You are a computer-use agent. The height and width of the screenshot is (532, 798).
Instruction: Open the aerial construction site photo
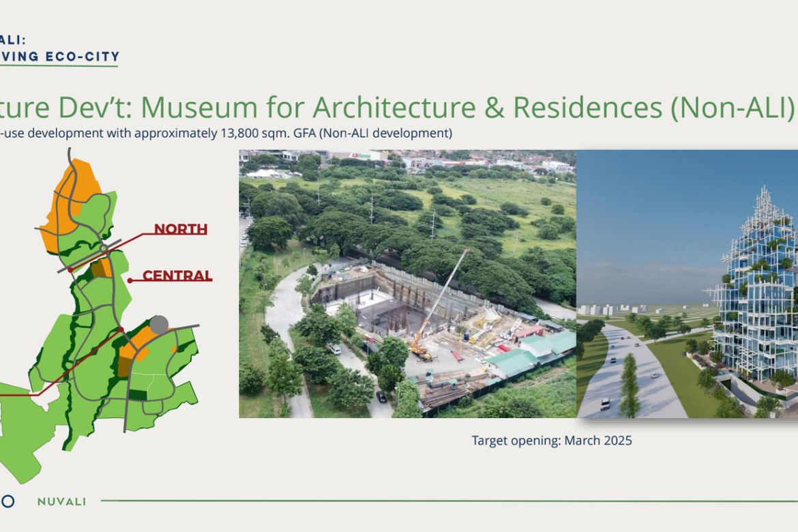pyautogui.click(x=408, y=284)
